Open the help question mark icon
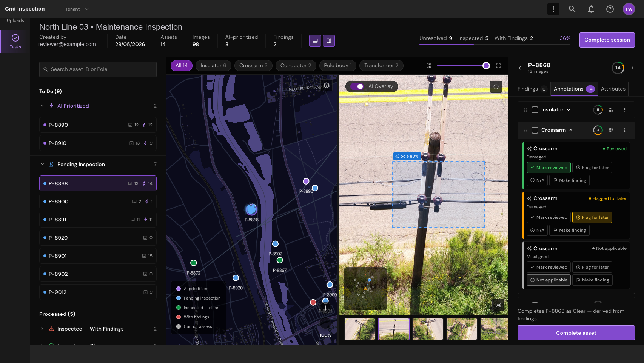This screenshot has width=644, height=363. tap(610, 9)
